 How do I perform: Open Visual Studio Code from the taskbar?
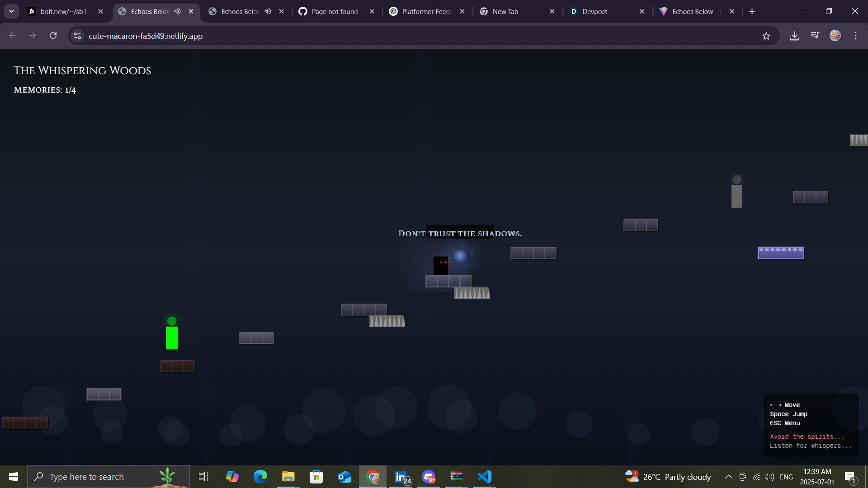tap(484, 477)
